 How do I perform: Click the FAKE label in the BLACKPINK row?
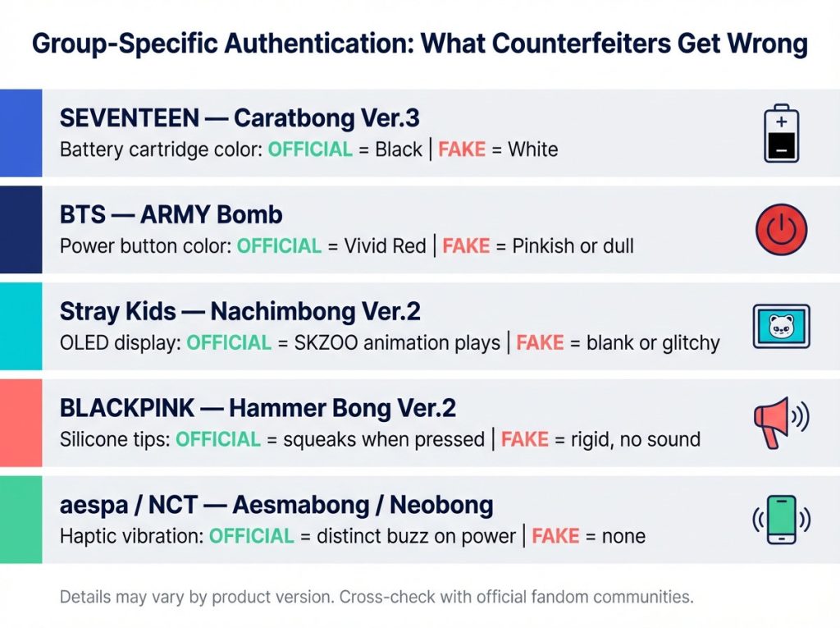[x=525, y=439]
